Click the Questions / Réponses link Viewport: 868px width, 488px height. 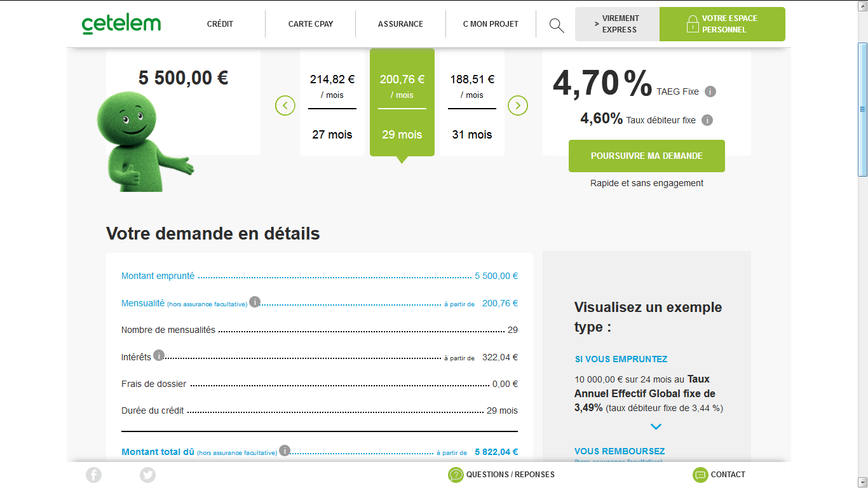tap(510, 475)
